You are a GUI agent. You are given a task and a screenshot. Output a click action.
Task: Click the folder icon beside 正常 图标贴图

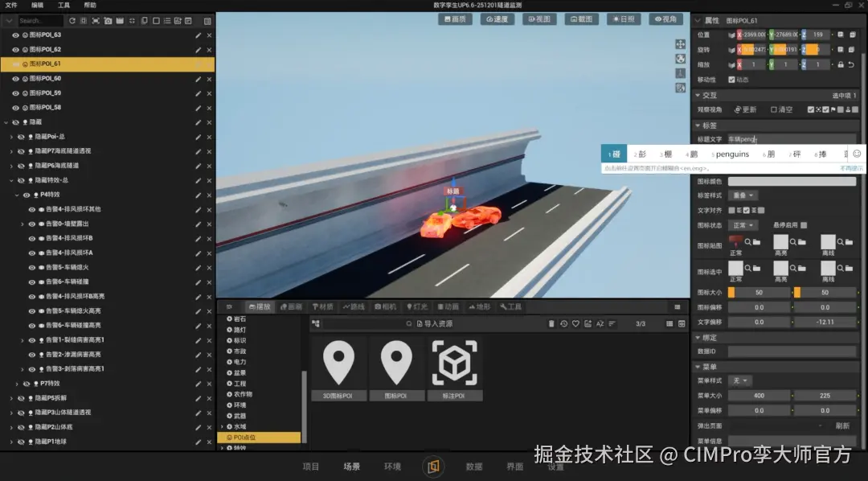coord(757,242)
